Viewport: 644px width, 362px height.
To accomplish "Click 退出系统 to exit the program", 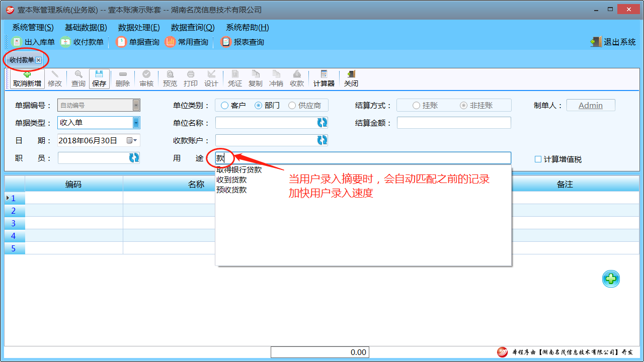I will click(x=613, y=42).
